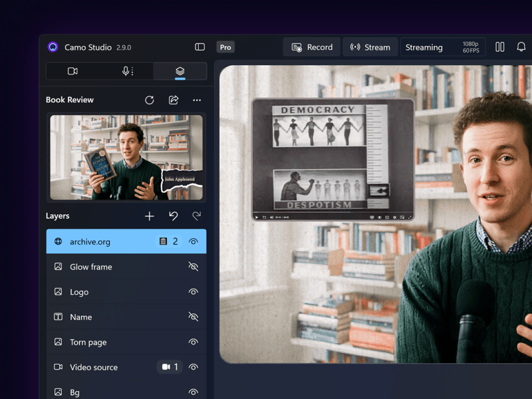Screen dimensions: 532x399
Task: Select the archive.org layer
Action: pyautogui.click(x=126, y=241)
